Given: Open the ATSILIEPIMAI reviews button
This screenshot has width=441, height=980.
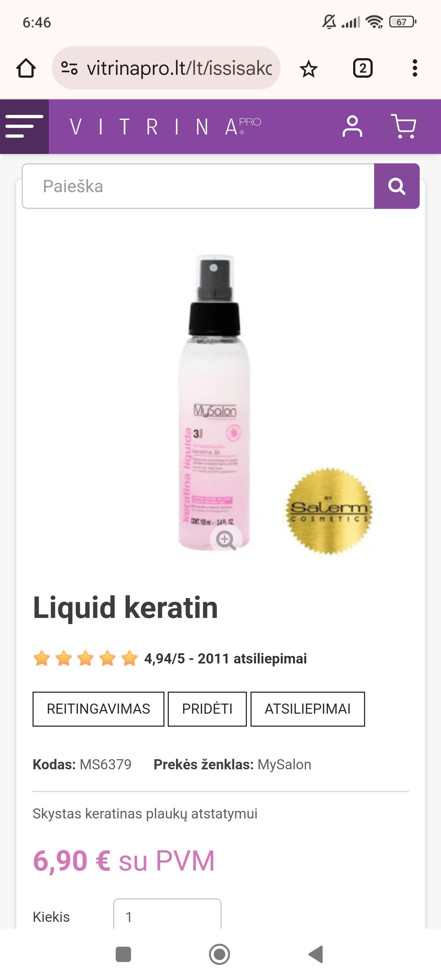Looking at the screenshot, I should click(x=308, y=709).
